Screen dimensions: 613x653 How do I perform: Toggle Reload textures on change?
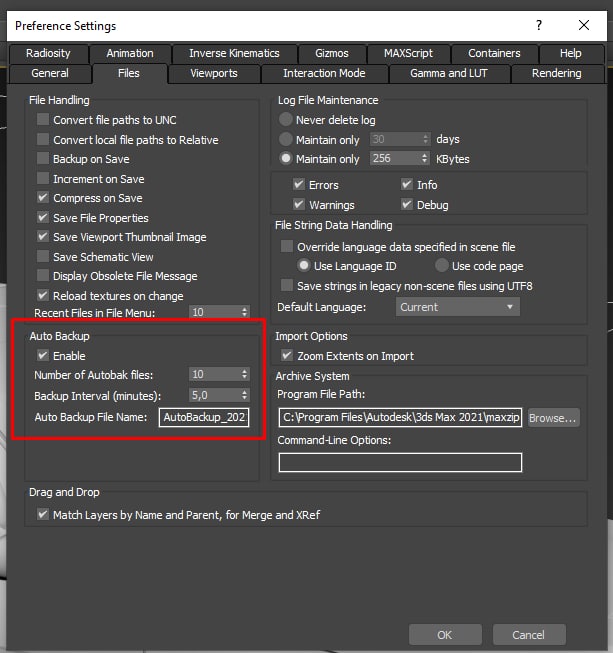(43, 295)
